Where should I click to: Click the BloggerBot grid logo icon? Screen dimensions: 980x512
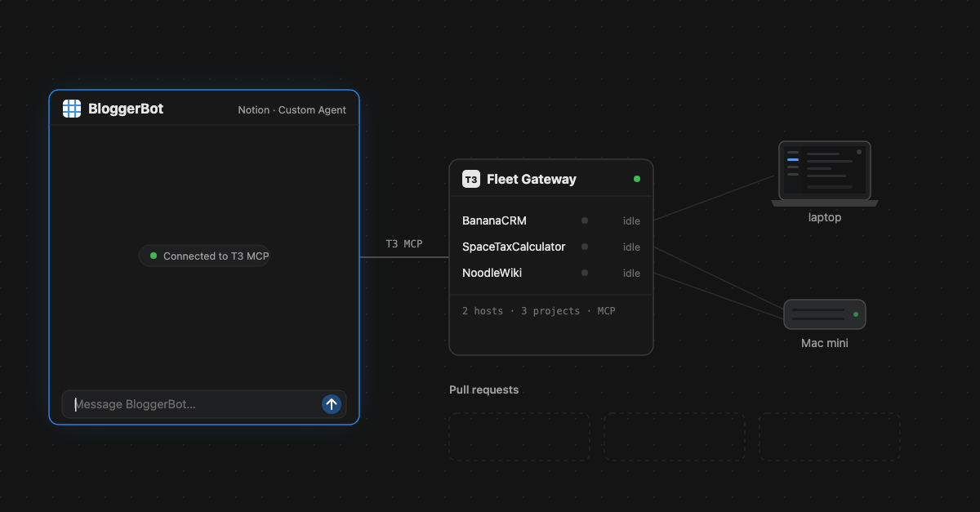click(x=72, y=109)
